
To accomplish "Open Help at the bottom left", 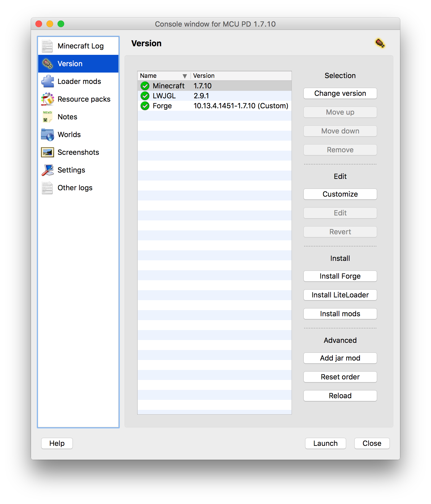I will click(57, 443).
